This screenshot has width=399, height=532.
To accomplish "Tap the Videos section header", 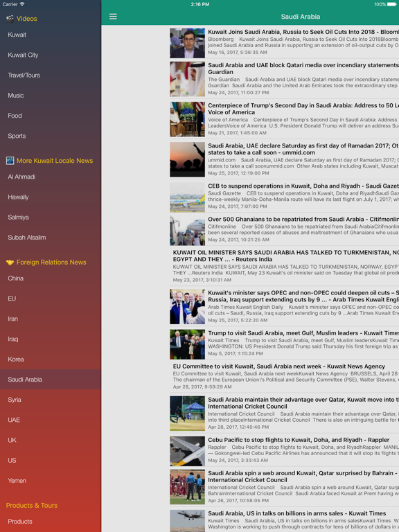I will click(x=27, y=19).
